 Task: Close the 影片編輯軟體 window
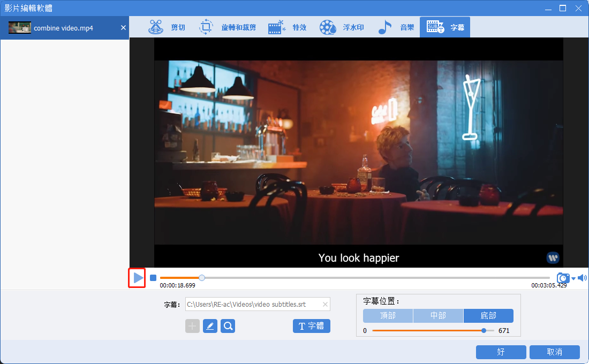[x=578, y=8]
